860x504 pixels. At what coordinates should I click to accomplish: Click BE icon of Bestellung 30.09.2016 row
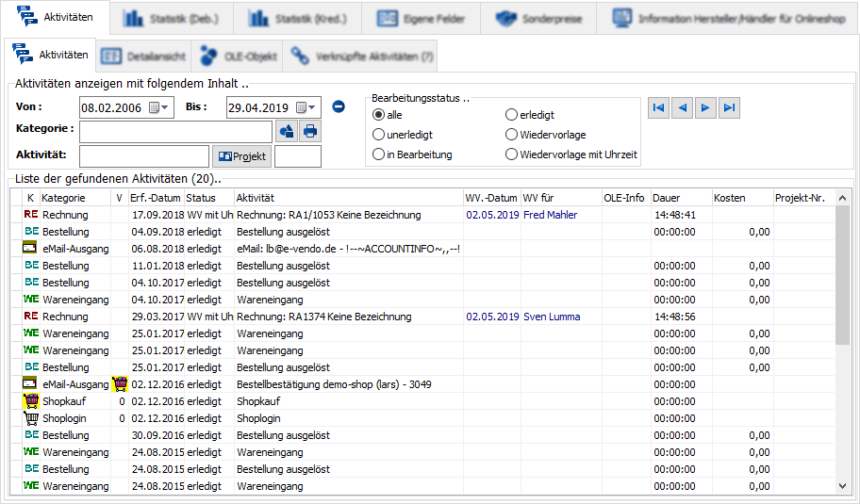31,435
